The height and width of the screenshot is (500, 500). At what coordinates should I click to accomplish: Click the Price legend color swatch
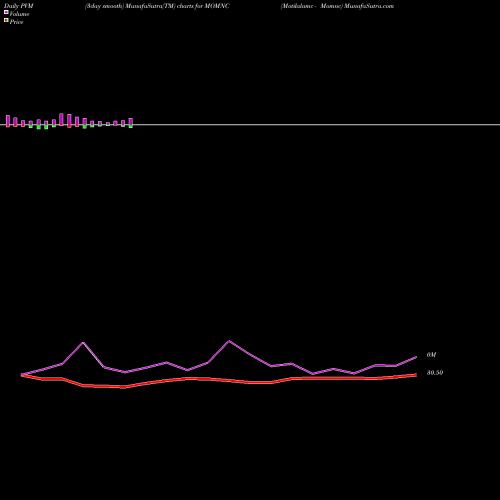(6, 20)
